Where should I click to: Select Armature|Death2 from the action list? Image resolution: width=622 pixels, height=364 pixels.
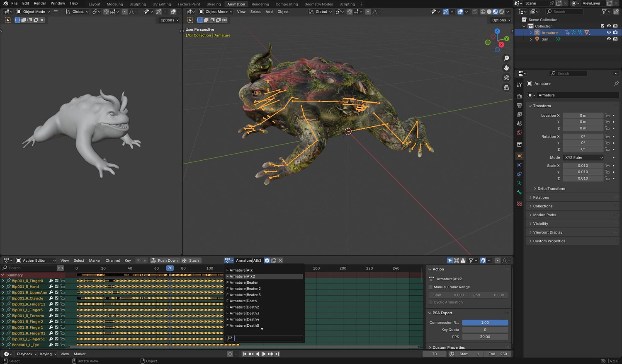(244, 307)
